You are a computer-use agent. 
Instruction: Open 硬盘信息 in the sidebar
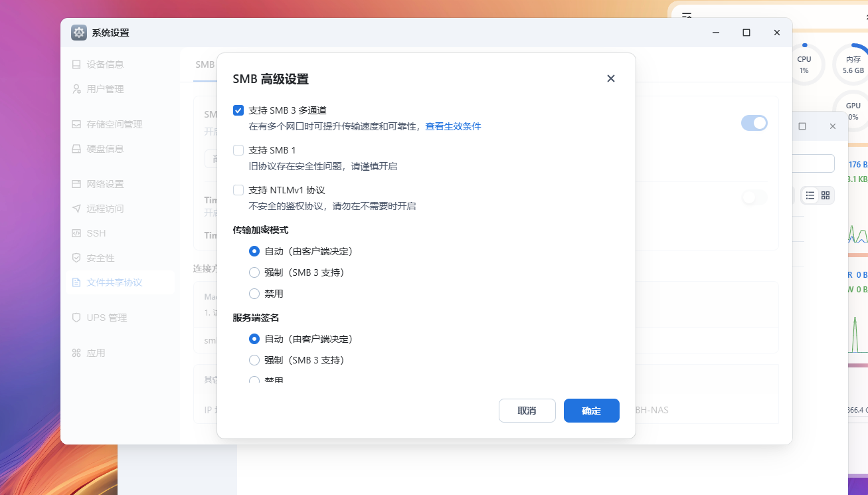(120, 149)
